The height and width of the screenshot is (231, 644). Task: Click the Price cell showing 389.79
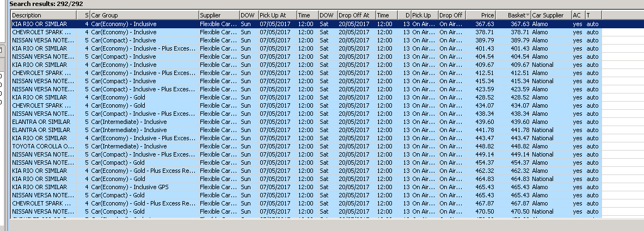481,40
